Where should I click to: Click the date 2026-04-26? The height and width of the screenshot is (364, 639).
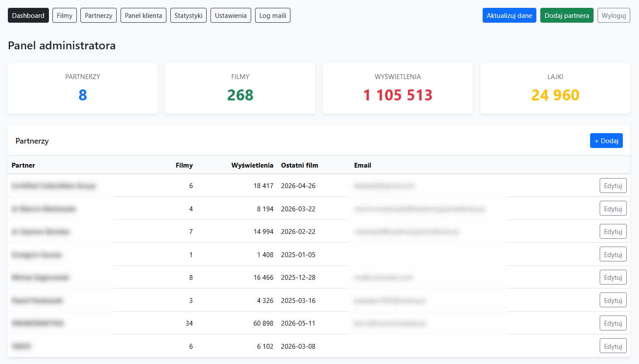click(x=298, y=186)
